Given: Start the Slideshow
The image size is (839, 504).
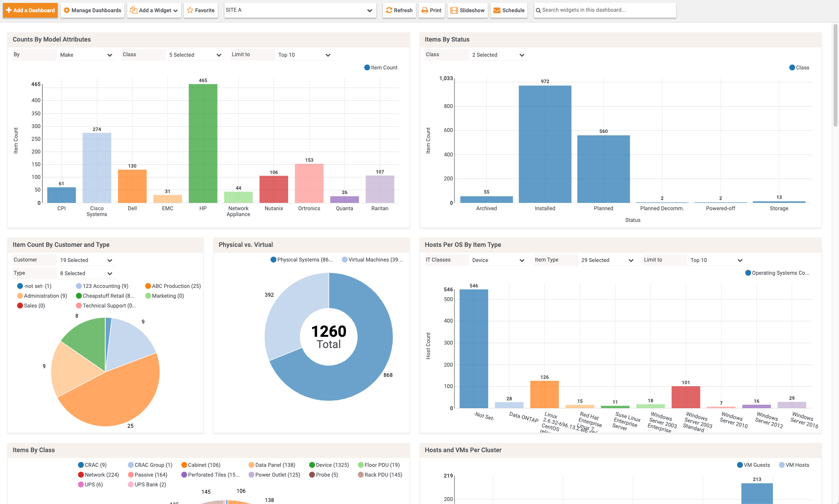Looking at the screenshot, I should (468, 10).
